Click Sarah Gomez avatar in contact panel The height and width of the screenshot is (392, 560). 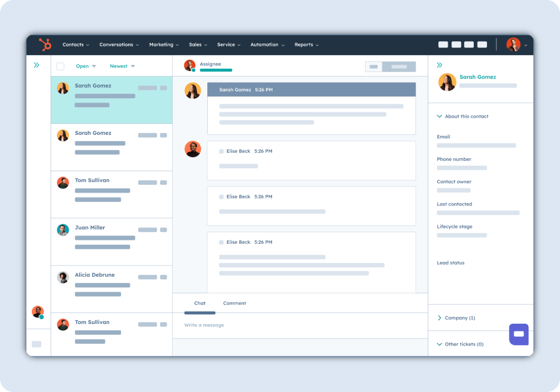click(447, 82)
